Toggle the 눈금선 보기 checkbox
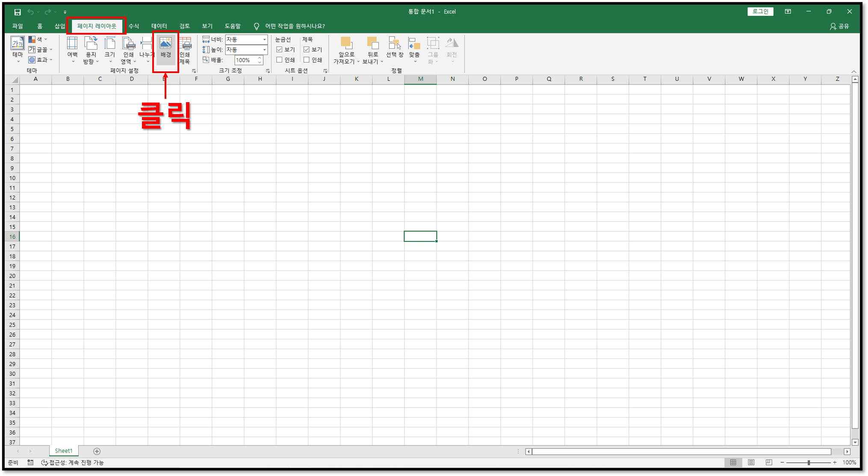 pos(280,50)
